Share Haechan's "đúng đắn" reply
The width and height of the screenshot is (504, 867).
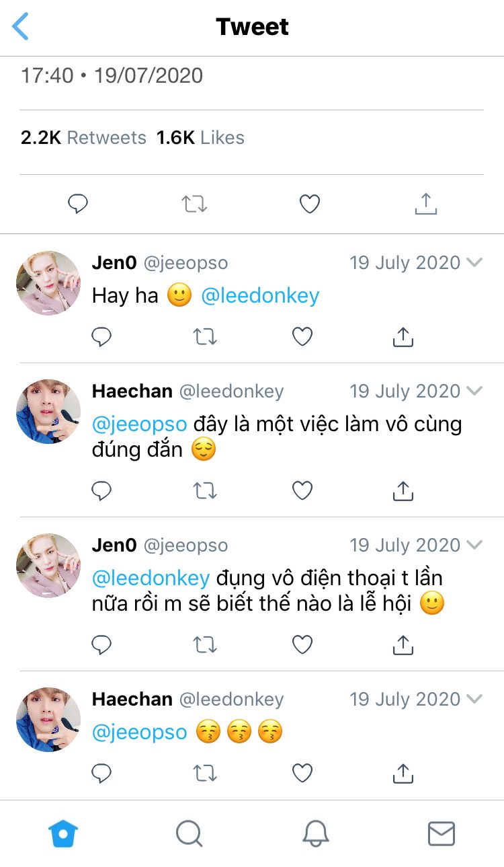[403, 491]
